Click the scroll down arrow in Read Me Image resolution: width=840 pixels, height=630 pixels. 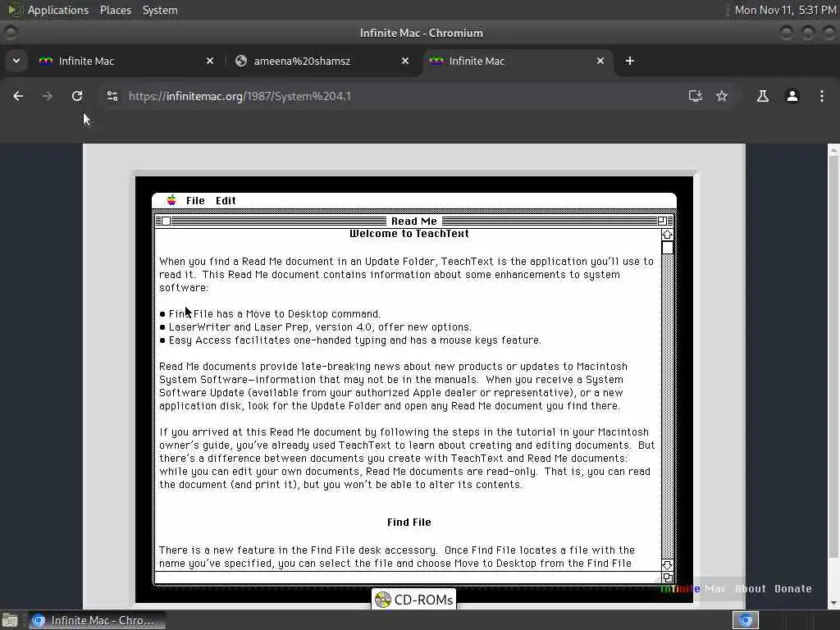(x=667, y=564)
